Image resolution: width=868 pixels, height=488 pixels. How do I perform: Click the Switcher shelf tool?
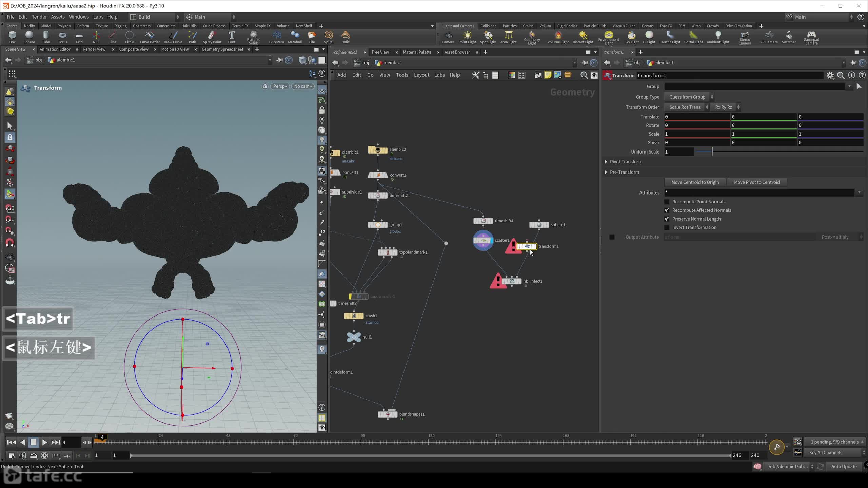coord(789,37)
